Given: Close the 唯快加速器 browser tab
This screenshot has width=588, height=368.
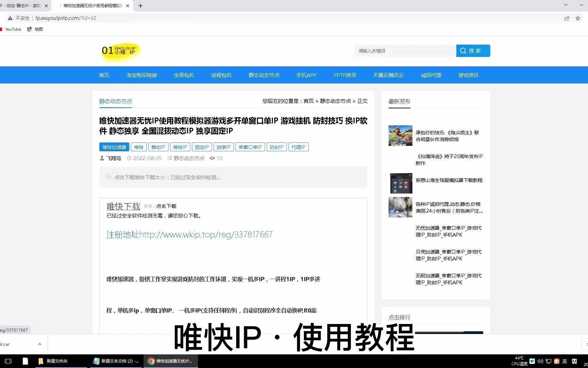Looking at the screenshot, I should coord(128,6).
